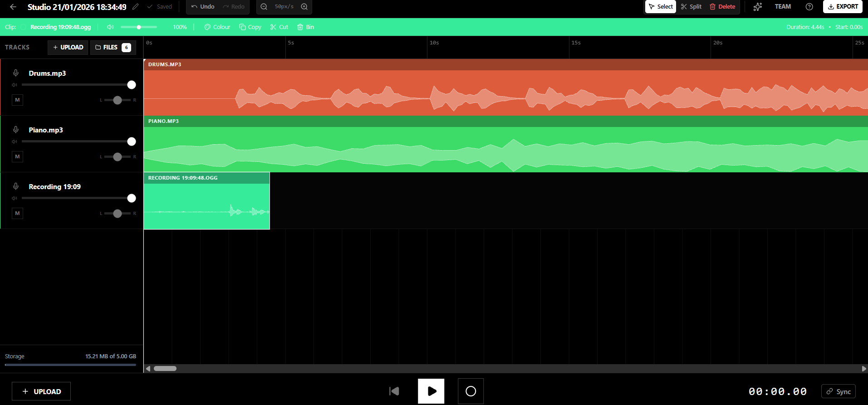This screenshot has height=405, width=868.
Task: Click the 20s mark on the timeline ruler
Action: pos(718,43)
